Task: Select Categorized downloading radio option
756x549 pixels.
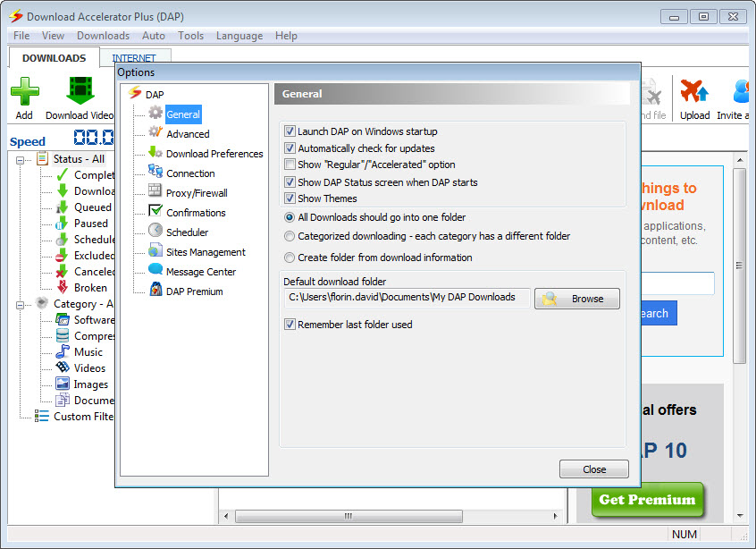Action: point(290,236)
